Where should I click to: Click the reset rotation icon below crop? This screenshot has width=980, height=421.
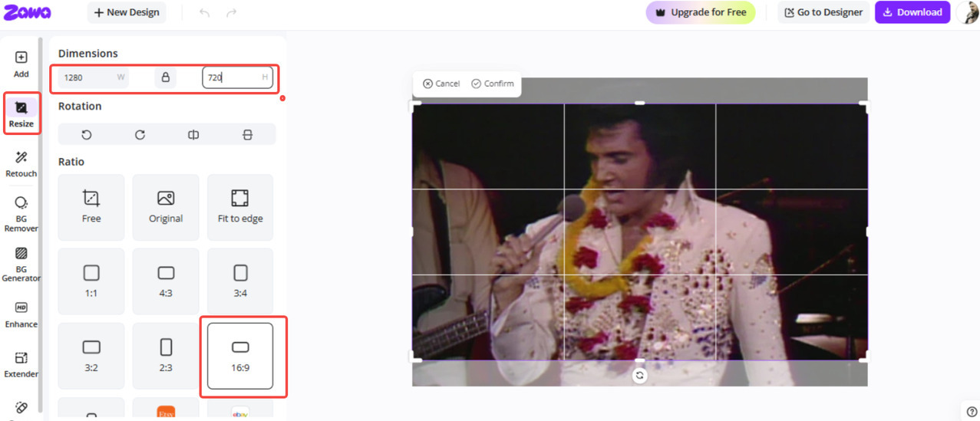click(640, 375)
